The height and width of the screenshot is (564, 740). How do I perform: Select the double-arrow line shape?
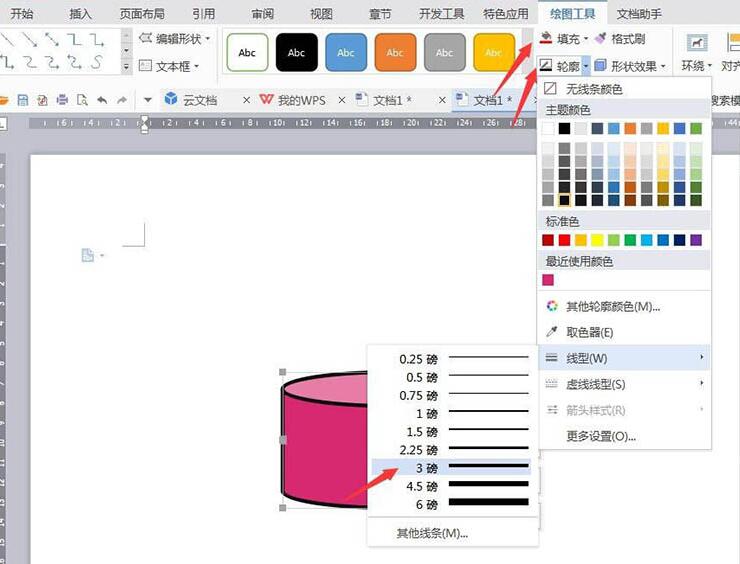[52, 40]
